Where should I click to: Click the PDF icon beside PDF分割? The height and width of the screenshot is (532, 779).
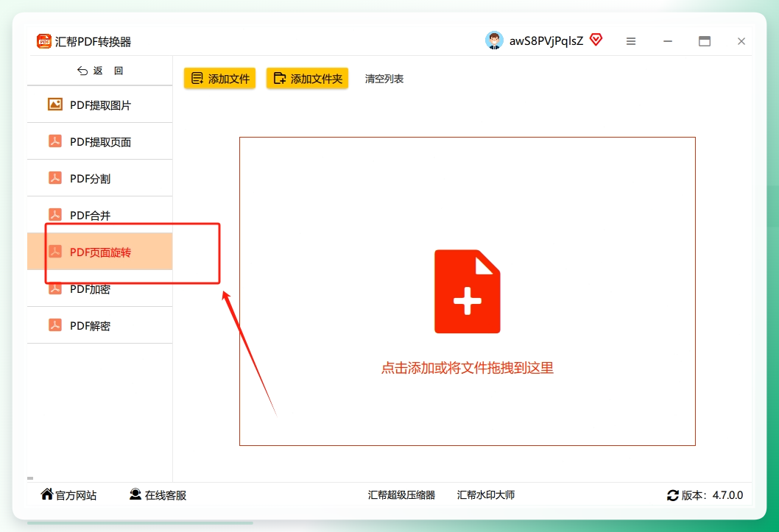55,178
